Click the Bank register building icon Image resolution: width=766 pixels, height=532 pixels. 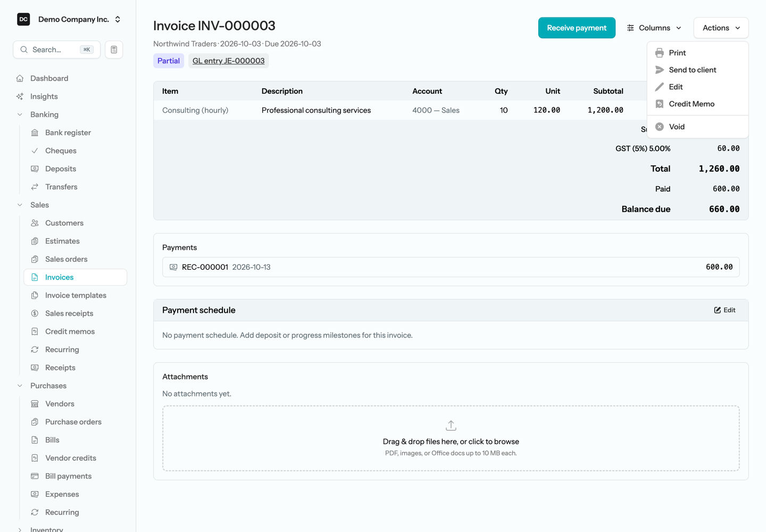point(35,132)
